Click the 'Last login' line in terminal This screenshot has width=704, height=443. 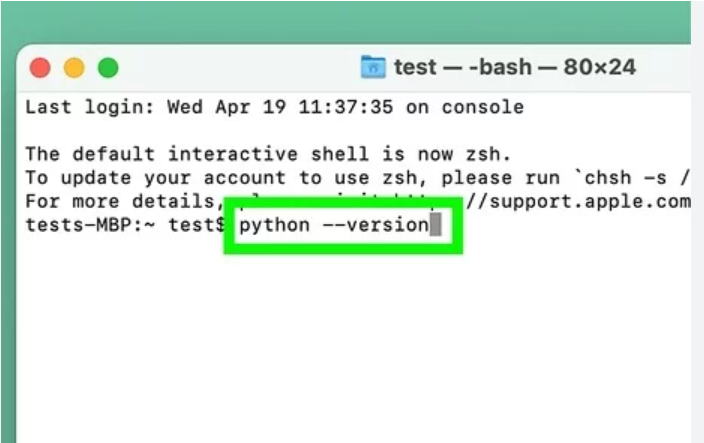pyautogui.click(x=274, y=107)
